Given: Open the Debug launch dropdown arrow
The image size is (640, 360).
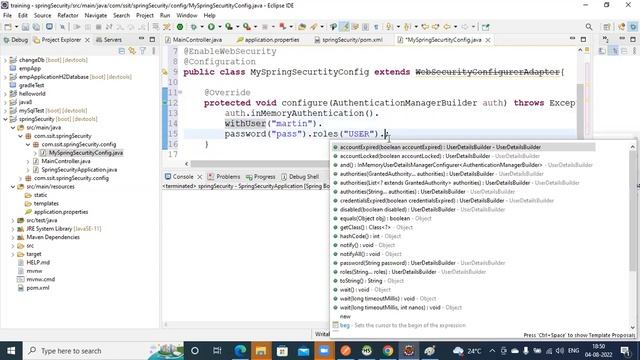Looking at the screenshot, I should (202, 27).
